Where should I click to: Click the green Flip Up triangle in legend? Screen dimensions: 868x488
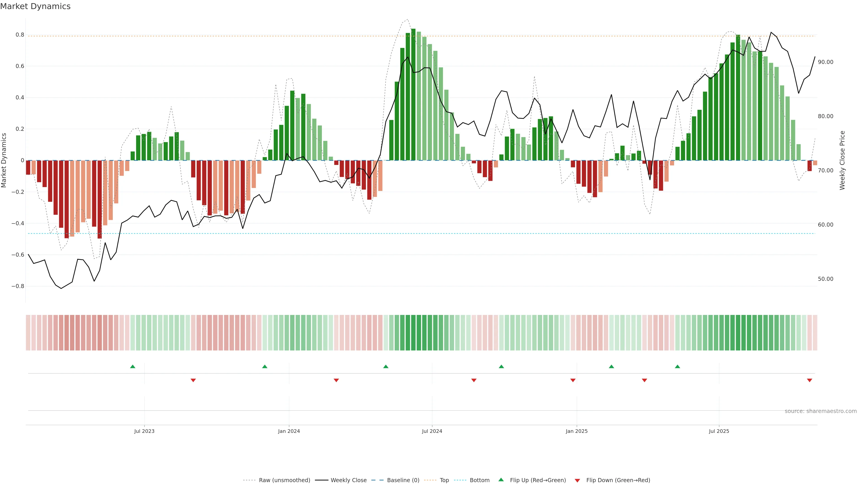click(x=501, y=480)
